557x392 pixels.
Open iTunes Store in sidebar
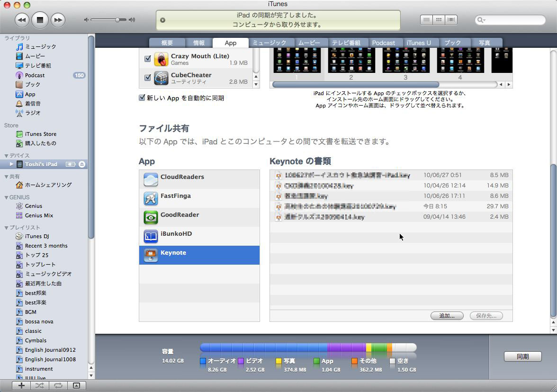(x=41, y=134)
